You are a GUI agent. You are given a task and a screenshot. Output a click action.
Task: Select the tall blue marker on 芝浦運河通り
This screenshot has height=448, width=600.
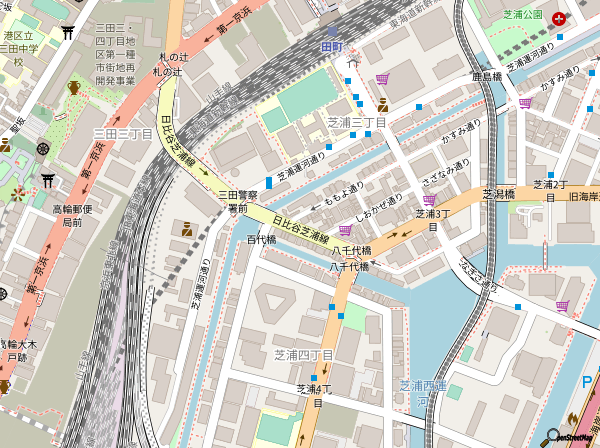point(269,183)
